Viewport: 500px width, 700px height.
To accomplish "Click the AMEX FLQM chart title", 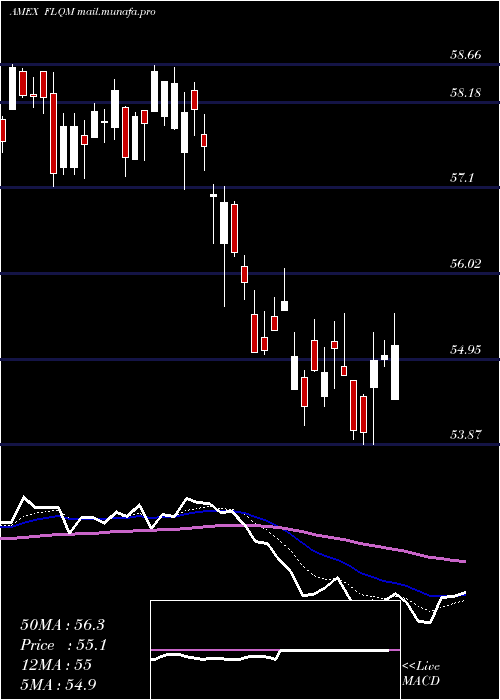I will pyautogui.click(x=82, y=12).
